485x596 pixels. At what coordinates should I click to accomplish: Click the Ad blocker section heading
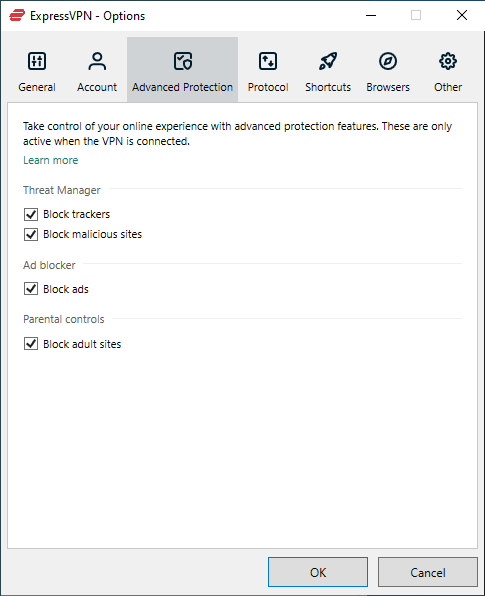point(49,265)
